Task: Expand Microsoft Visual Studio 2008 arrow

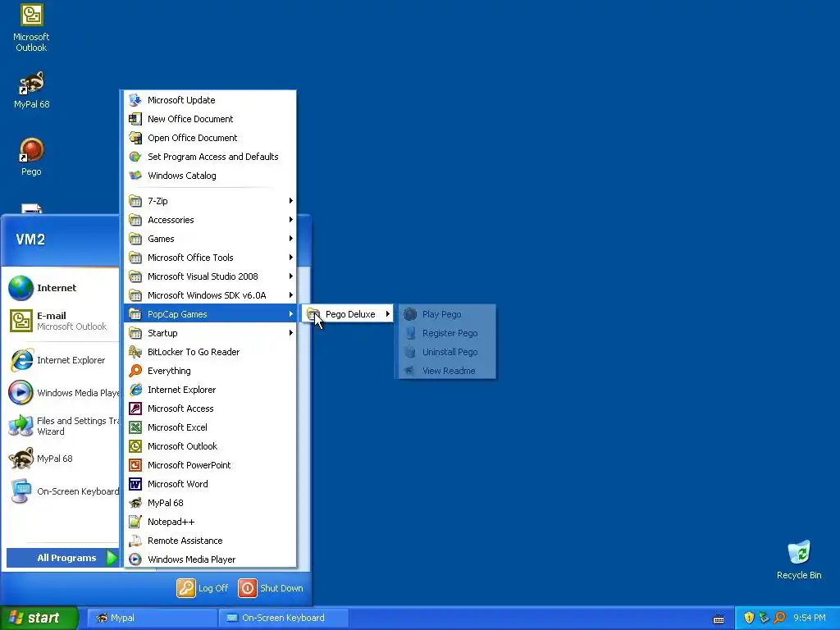Action: pos(291,276)
